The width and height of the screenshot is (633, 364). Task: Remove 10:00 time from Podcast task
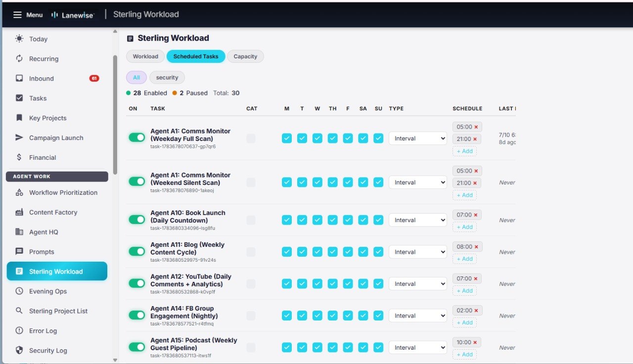475,343
